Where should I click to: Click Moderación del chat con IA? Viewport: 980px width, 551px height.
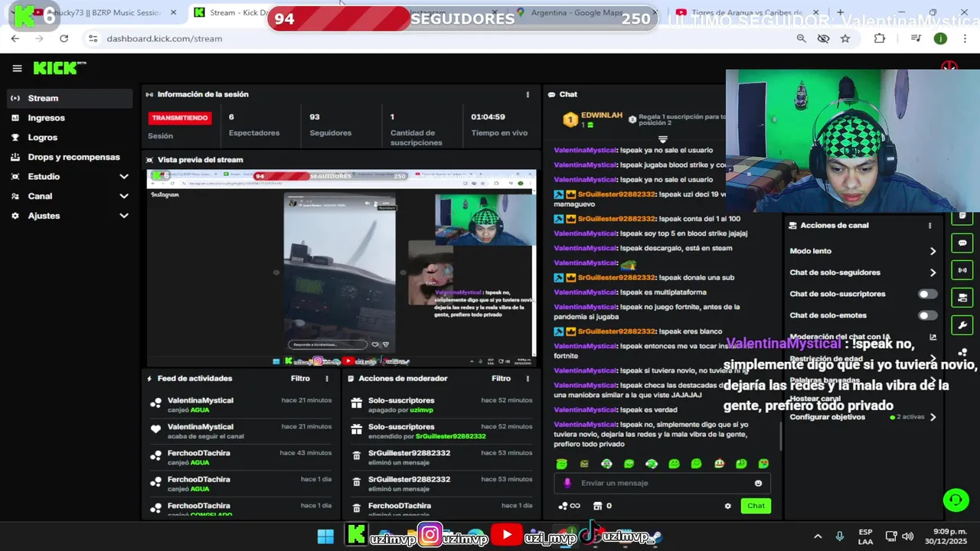coord(840,337)
